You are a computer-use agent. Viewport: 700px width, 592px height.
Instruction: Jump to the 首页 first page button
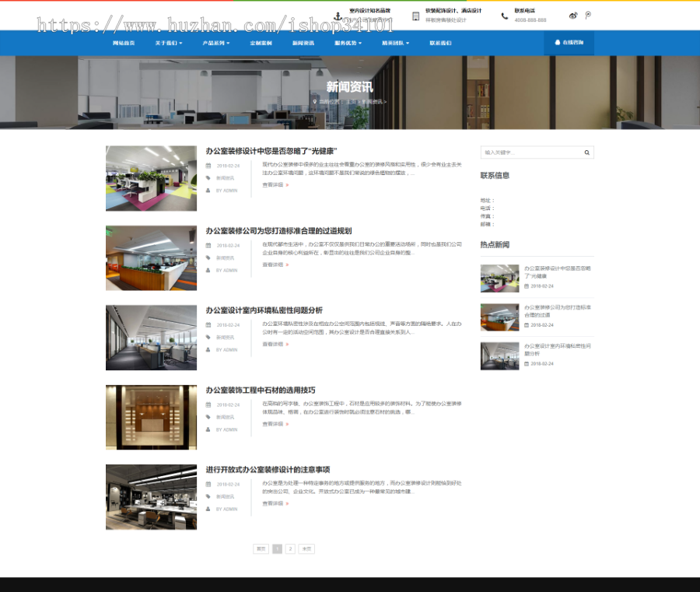(x=261, y=548)
